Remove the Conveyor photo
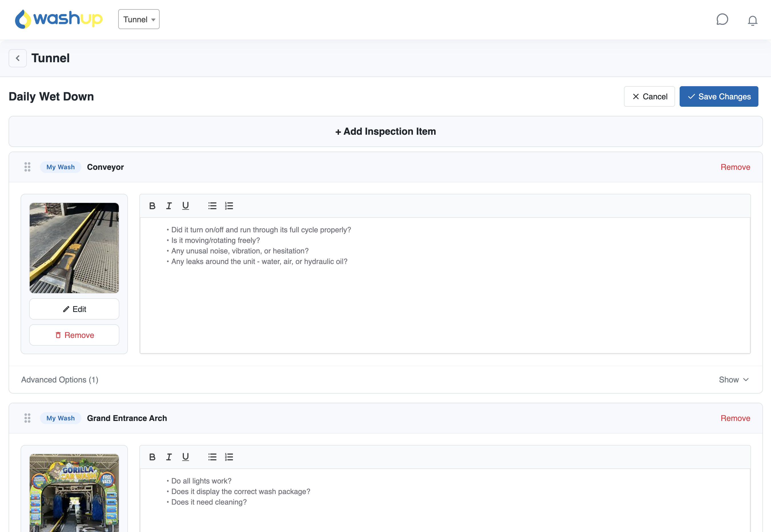This screenshot has height=532, width=771. pos(74,335)
